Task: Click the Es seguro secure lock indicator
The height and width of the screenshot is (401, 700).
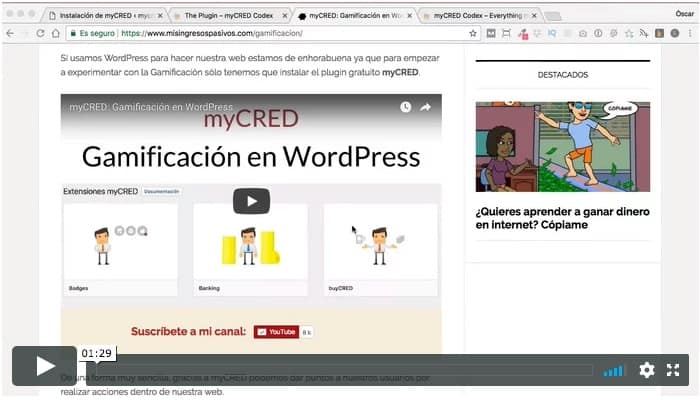Action: [x=92, y=33]
